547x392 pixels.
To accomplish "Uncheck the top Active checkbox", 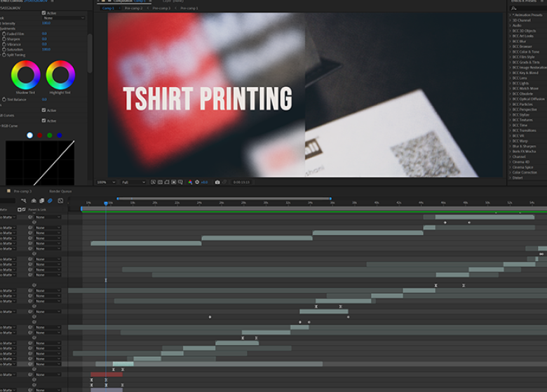I will [44, 13].
